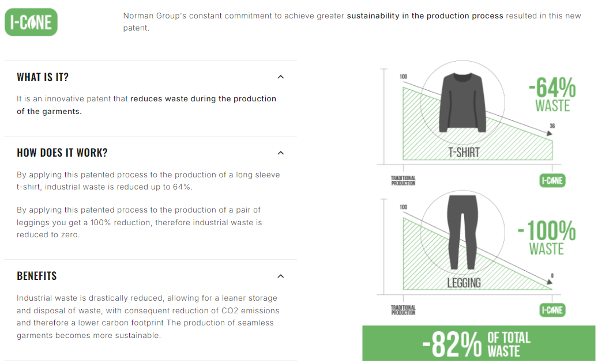Click the bold reduces waste during production text
The image size is (598, 364).
203,98
